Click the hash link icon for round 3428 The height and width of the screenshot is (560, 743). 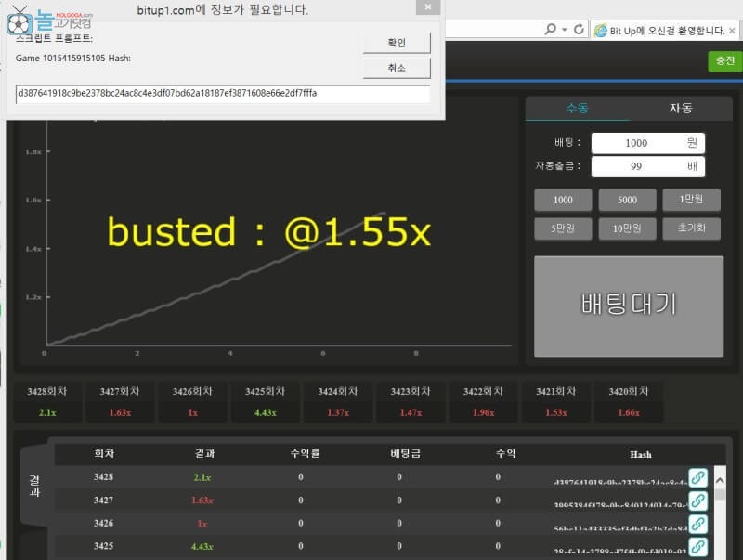pyautogui.click(x=697, y=477)
